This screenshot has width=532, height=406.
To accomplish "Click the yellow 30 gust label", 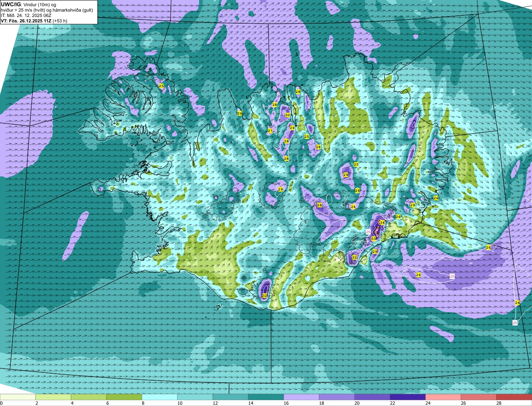I will tap(287, 115).
